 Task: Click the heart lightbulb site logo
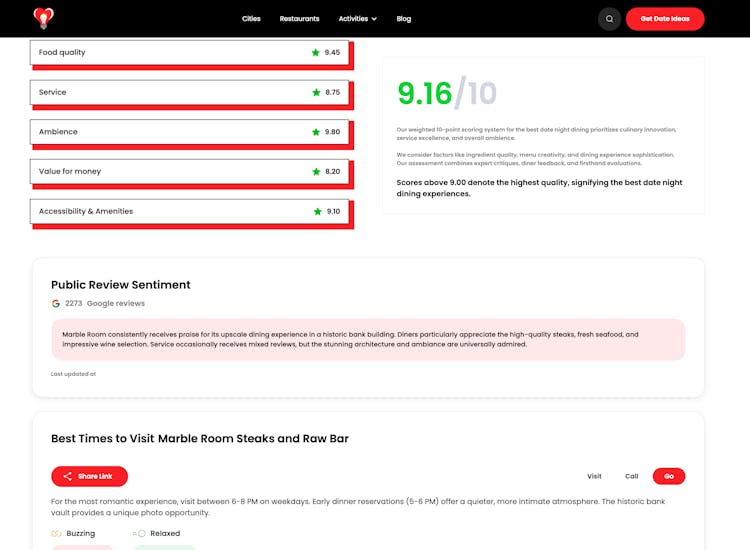[x=44, y=19]
